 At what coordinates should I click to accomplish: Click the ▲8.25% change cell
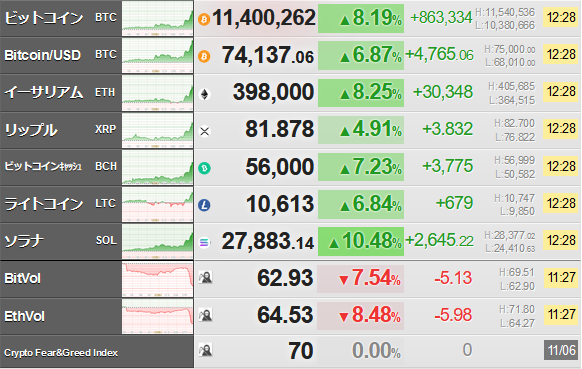click(361, 93)
